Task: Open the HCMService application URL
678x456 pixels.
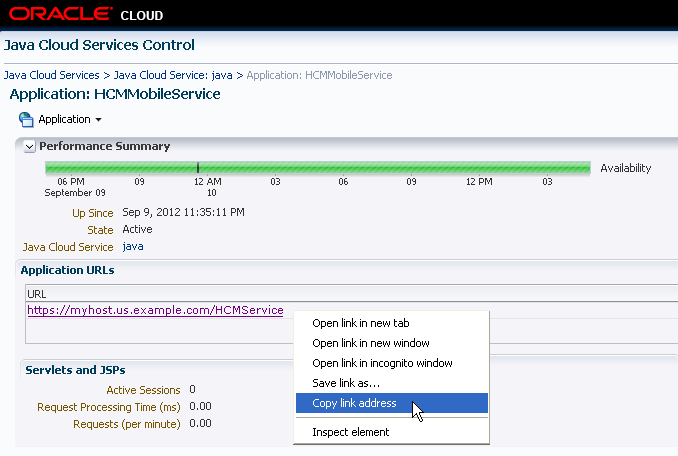Action: [x=155, y=310]
